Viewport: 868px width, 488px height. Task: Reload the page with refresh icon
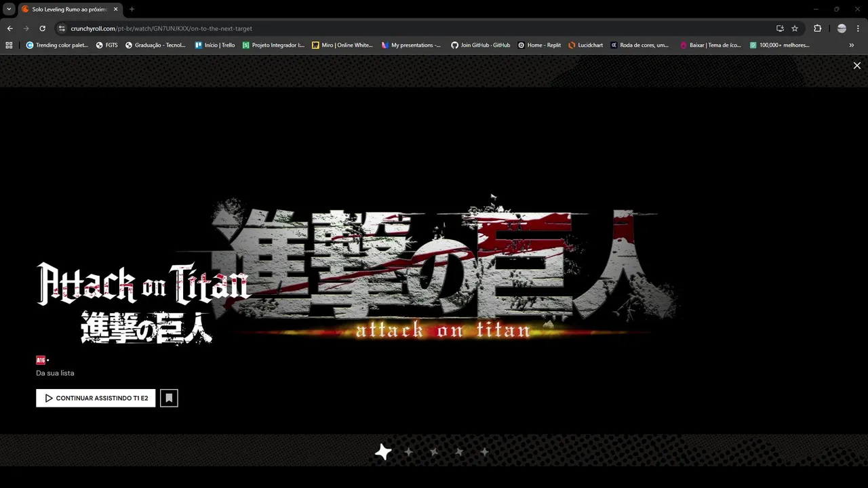point(42,28)
